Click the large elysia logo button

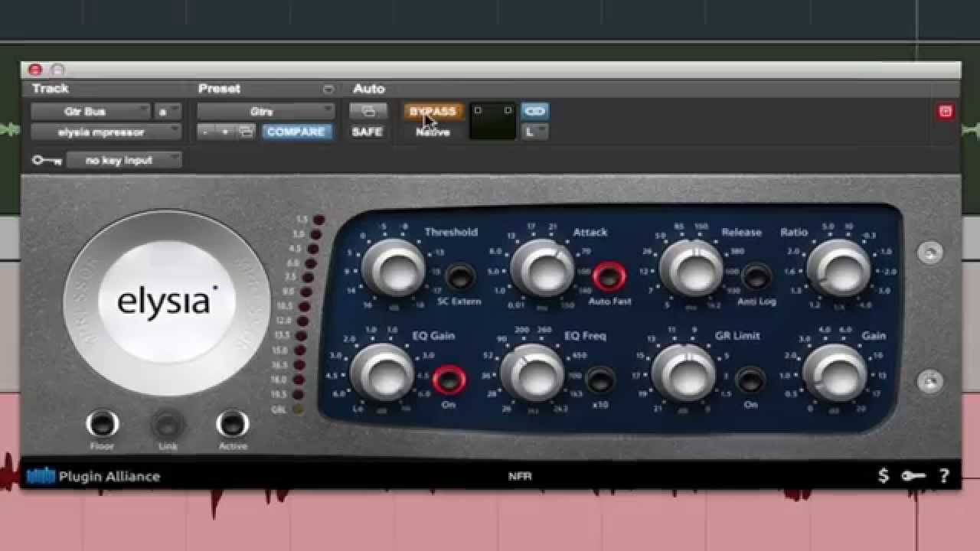pos(166,302)
